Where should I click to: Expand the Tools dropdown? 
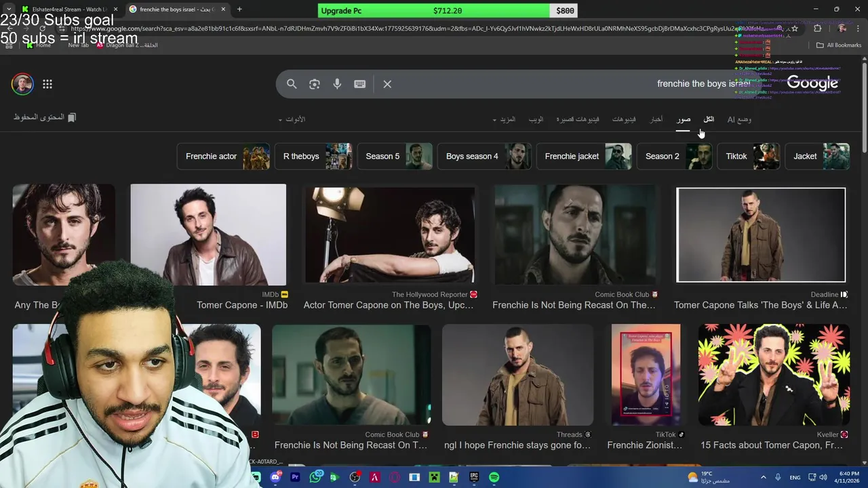(292, 119)
